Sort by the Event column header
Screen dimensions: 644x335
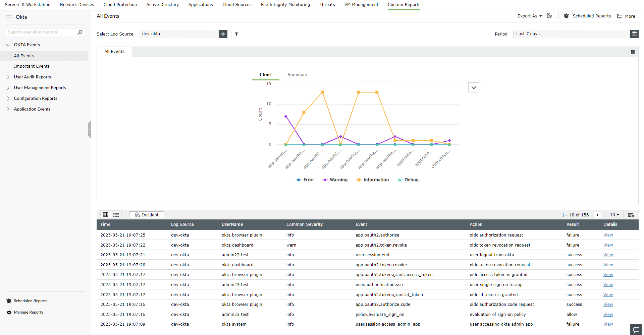(361, 224)
